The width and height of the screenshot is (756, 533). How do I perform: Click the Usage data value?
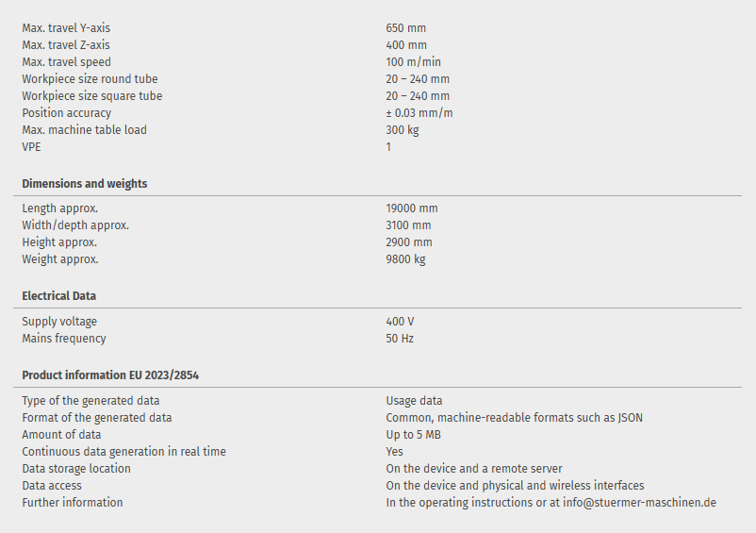414,401
